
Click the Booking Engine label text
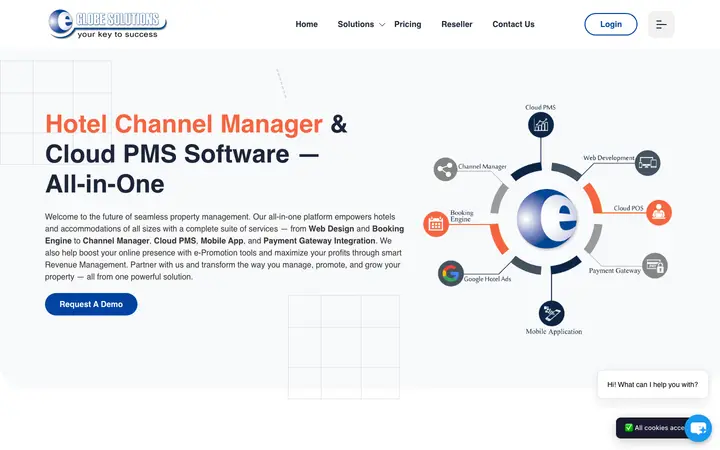[461, 216]
